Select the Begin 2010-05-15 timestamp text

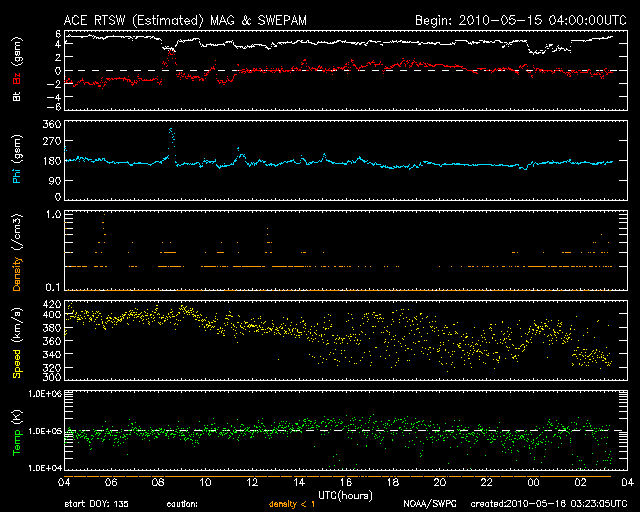[519, 19]
